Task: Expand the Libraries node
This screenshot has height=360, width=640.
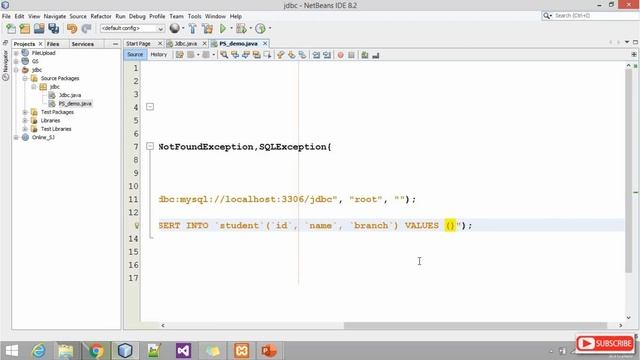Action: point(25,120)
